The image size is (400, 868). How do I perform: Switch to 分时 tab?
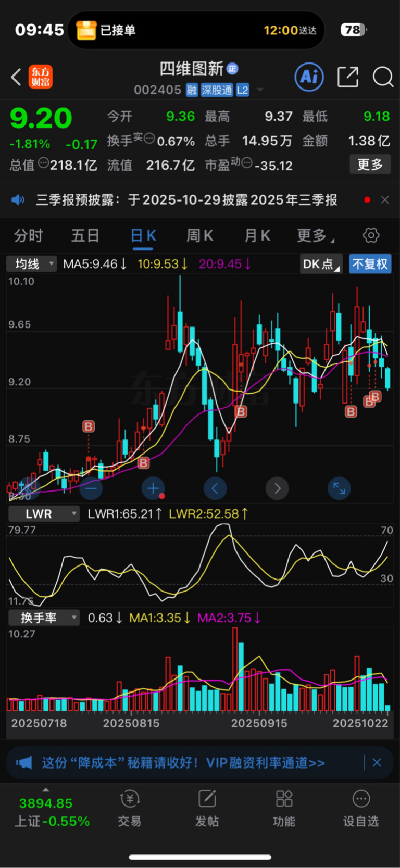pyautogui.click(x=29, y=236)
